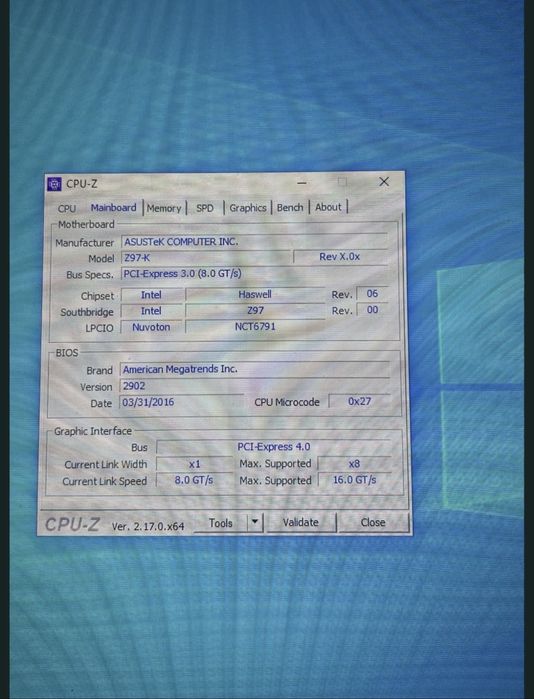Click the chipset revision 06 value
534x699 pixels.
(372, 294)
